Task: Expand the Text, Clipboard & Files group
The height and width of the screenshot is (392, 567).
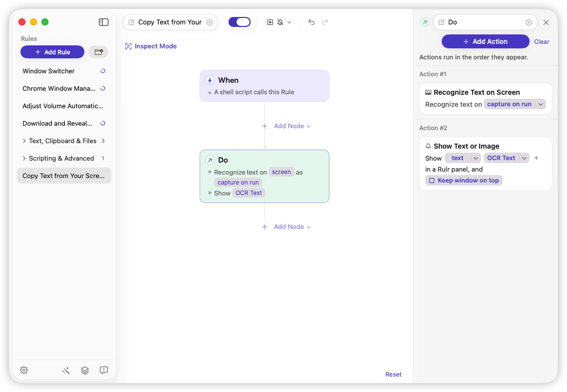Action: point(24,141)
